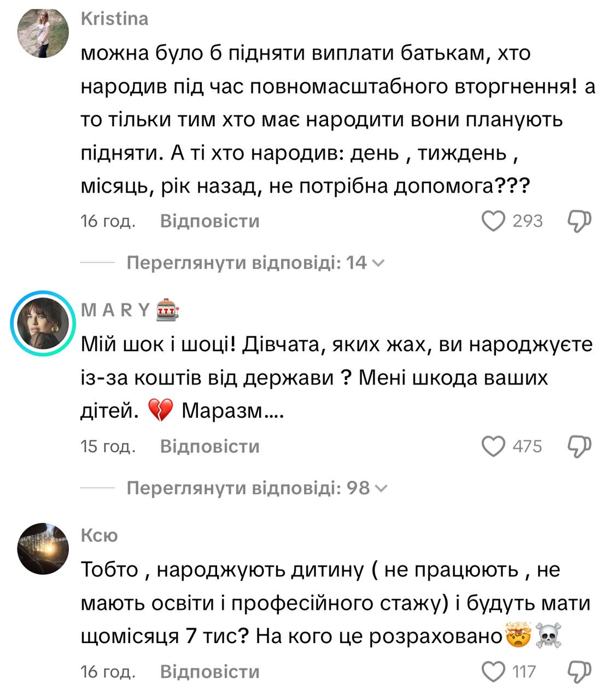Dislike Kristina's comment about payments

(x=580, y=221)
